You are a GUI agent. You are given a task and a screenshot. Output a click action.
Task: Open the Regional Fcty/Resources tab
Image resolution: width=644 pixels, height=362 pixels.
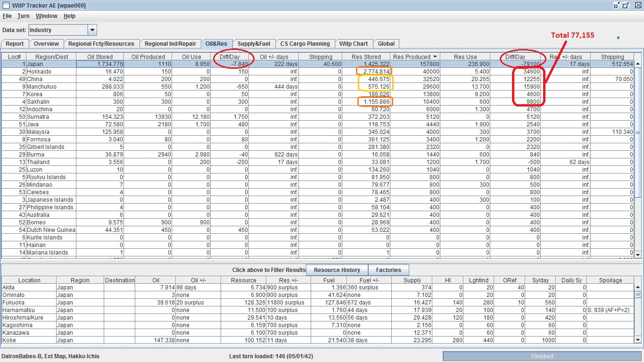point(101,44)
